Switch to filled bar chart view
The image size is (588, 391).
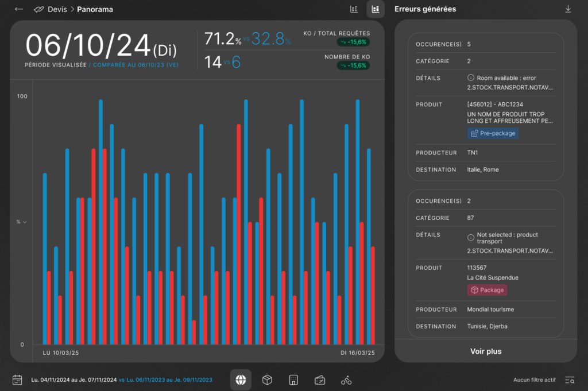coord(376,9)
